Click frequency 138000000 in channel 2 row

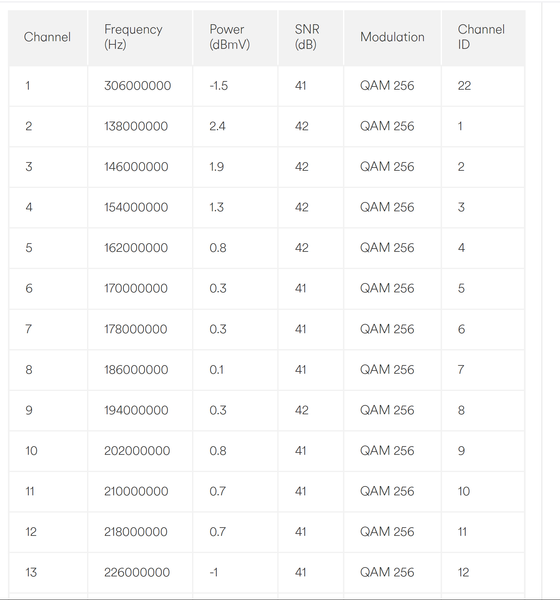tap(136, 126)
